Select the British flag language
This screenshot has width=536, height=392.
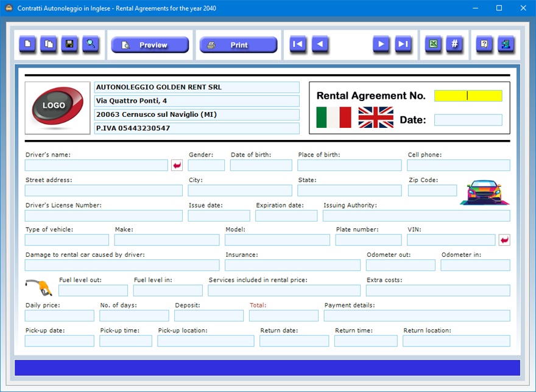[376, 117]
